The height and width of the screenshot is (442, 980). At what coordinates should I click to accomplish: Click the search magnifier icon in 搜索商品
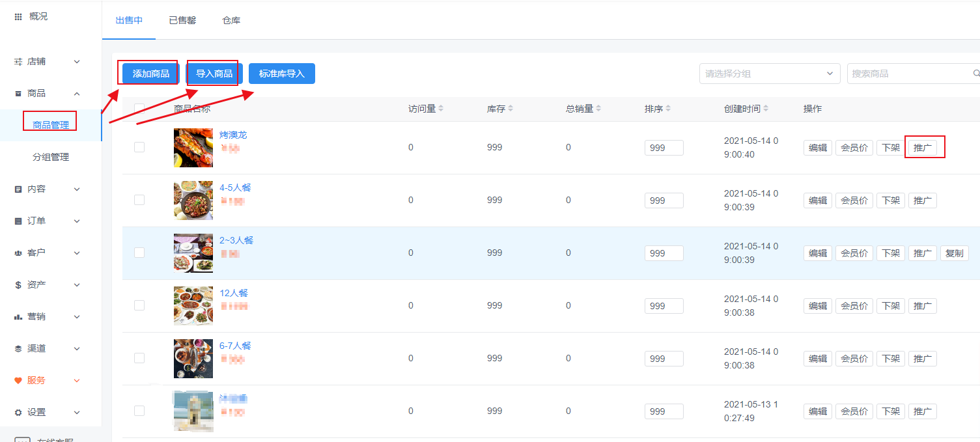tap(975, 74)
